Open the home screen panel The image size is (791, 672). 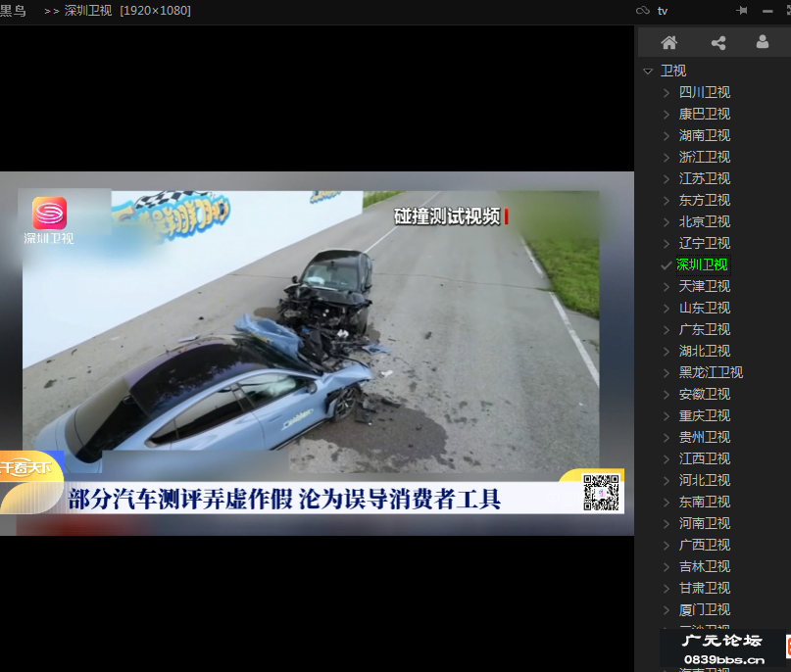670,41
